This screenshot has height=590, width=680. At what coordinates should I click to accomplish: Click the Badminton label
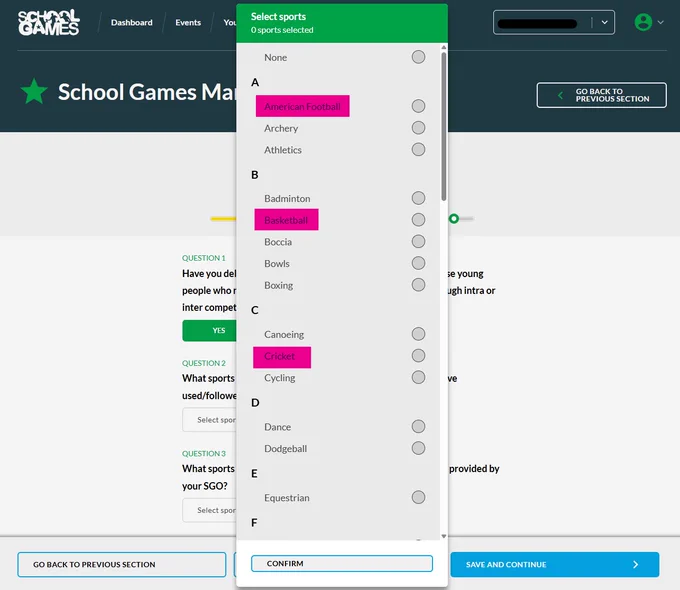point(287,199)
